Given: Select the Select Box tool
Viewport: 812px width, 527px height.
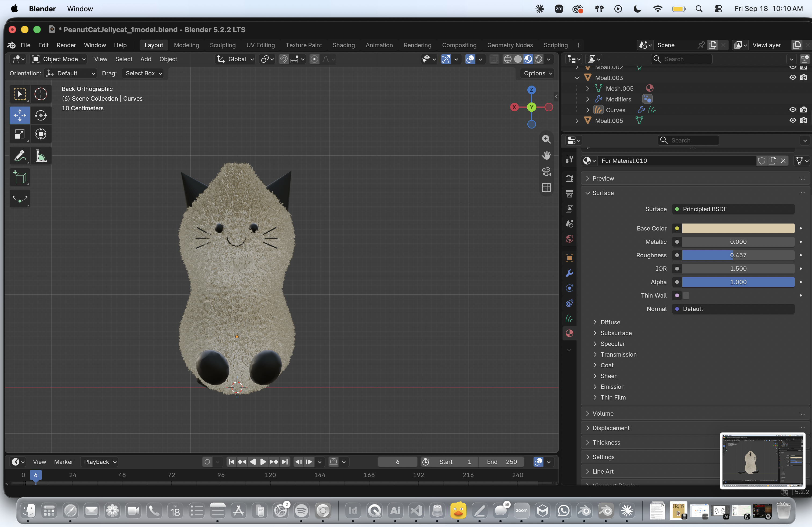Looking at the screenshot, I should point(20,94).
